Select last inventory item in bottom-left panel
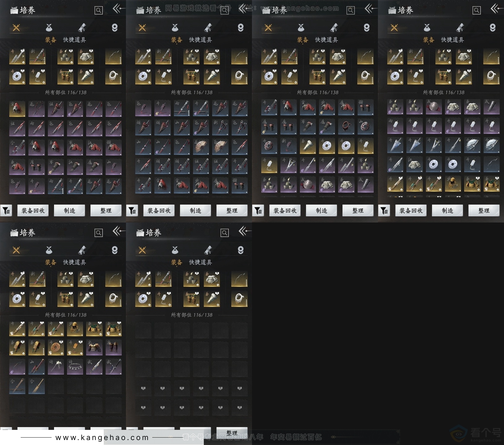Screen dimensions: 504x445 (36, 386)
